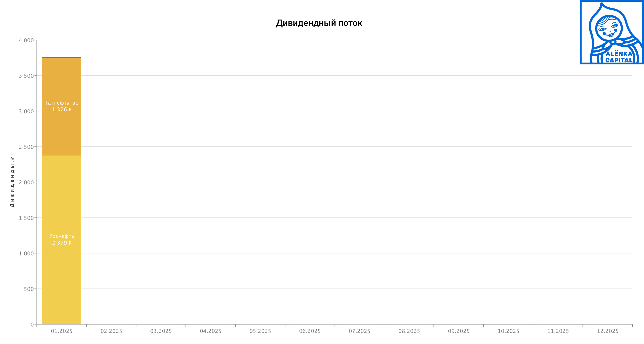
Task: Click the 4 000 y-axis value
Action: [x=26, y=40]
